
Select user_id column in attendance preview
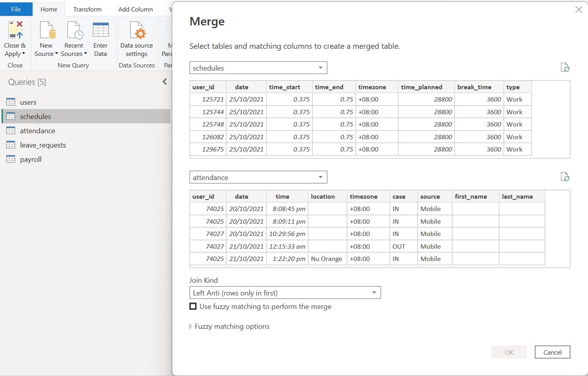[x=208, y=196]
